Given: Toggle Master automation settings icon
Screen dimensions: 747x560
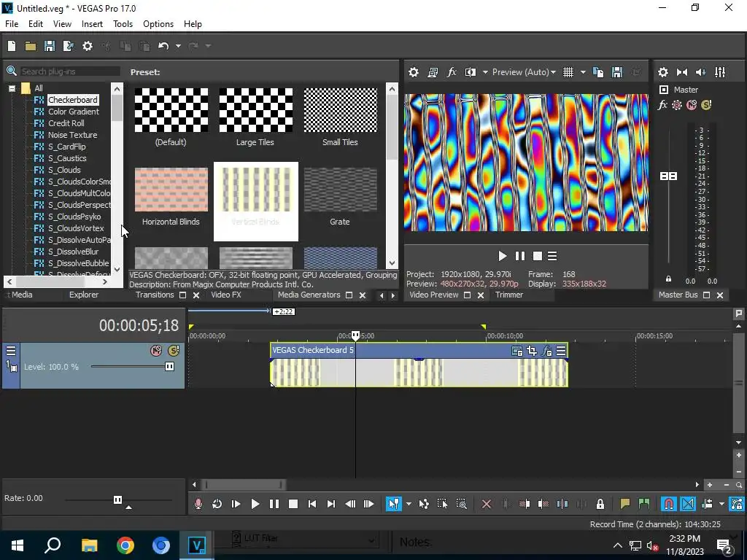Looking at the screenshot, I should [x=677, y=105].
